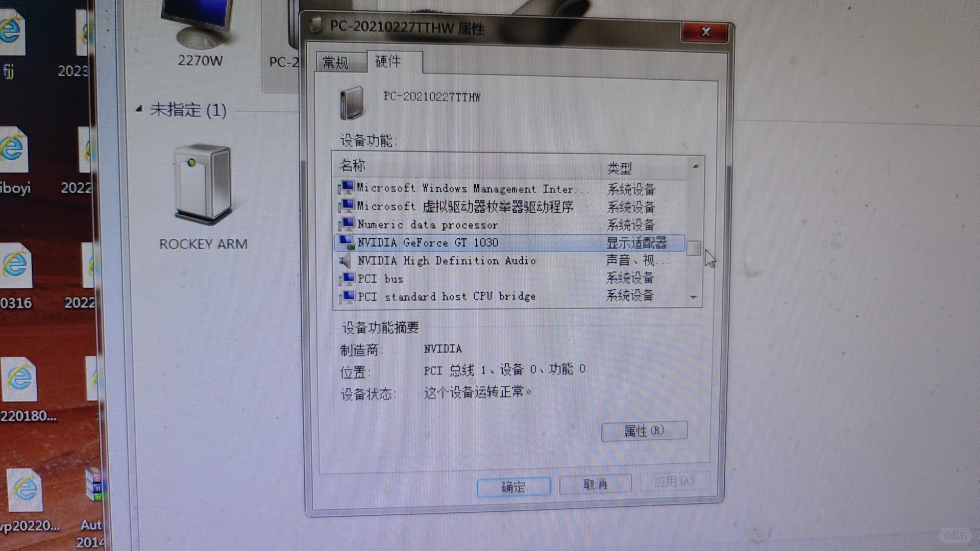Select NVIDIA GeForce GT 1030 display adapter icon
Image resolution: width=980 pixels, height=551 pixels.
347,242
